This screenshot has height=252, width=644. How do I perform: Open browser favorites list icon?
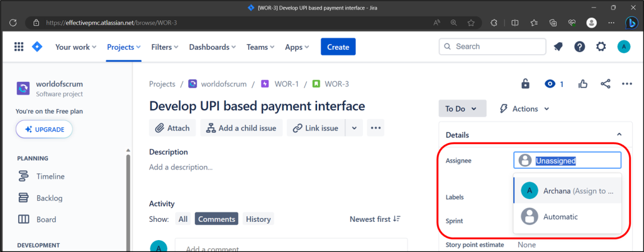coord(534,23)
